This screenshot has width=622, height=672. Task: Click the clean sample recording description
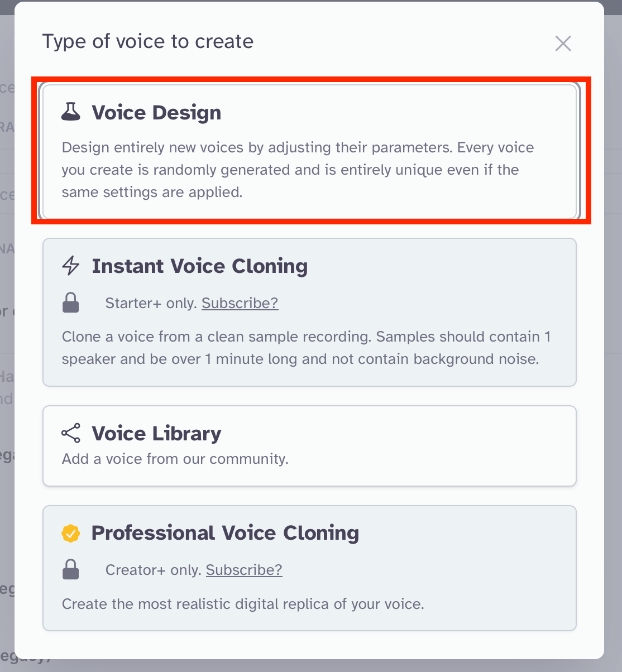306,348
